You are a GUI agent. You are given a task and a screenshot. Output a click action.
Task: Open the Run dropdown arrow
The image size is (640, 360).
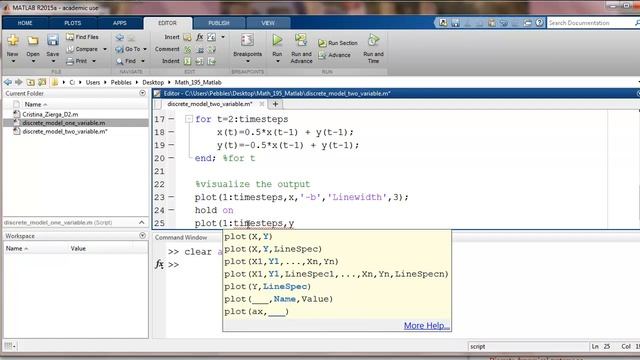coord(278,61)
